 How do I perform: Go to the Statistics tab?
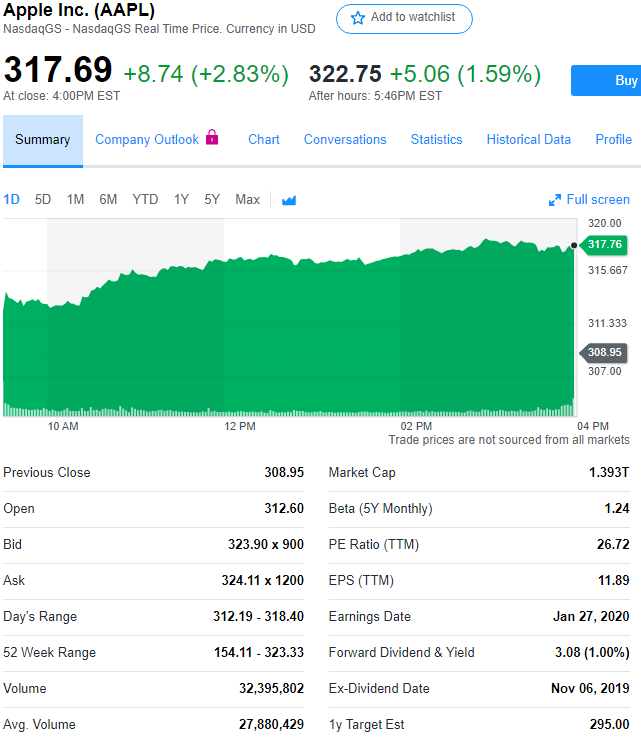436,140
